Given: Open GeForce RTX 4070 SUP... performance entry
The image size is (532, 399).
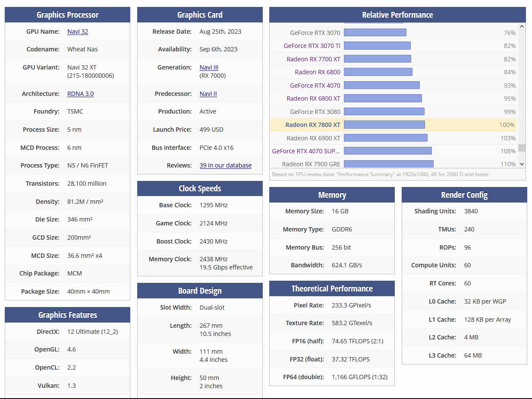Looking at the screenshot, I should pos(306,151).
